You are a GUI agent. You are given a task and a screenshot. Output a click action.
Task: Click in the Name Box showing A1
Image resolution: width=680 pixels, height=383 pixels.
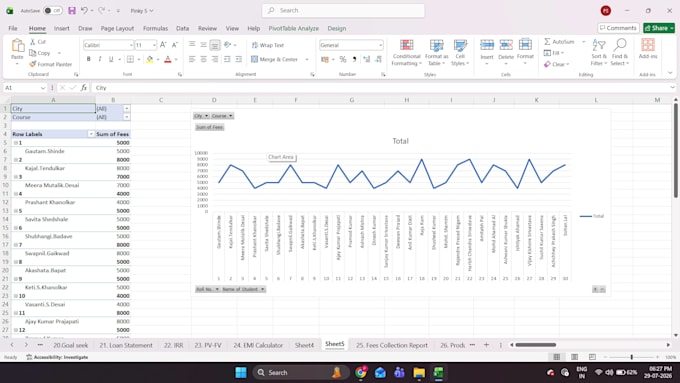point(25,88)
